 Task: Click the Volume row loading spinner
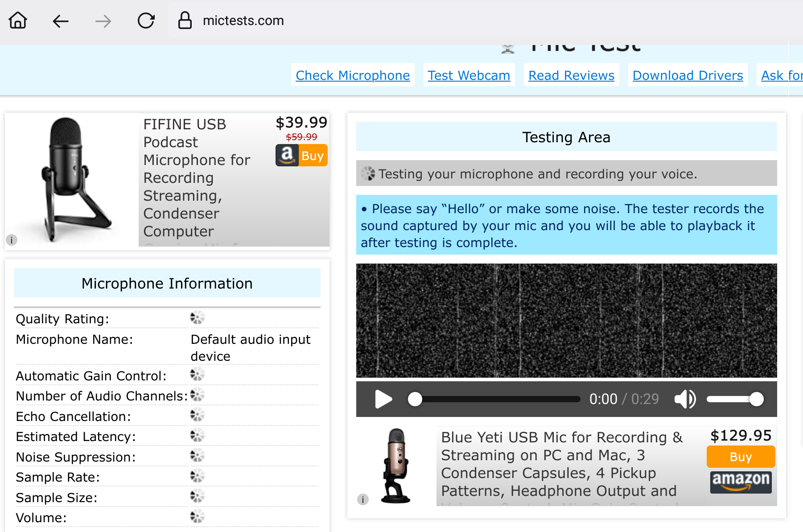(x=197, y=516)
